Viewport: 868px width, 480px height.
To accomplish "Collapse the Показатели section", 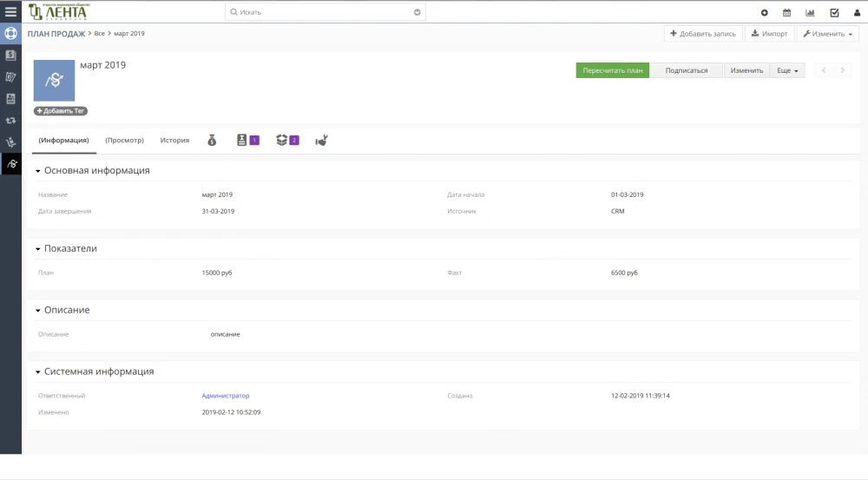I will [37, 249].
